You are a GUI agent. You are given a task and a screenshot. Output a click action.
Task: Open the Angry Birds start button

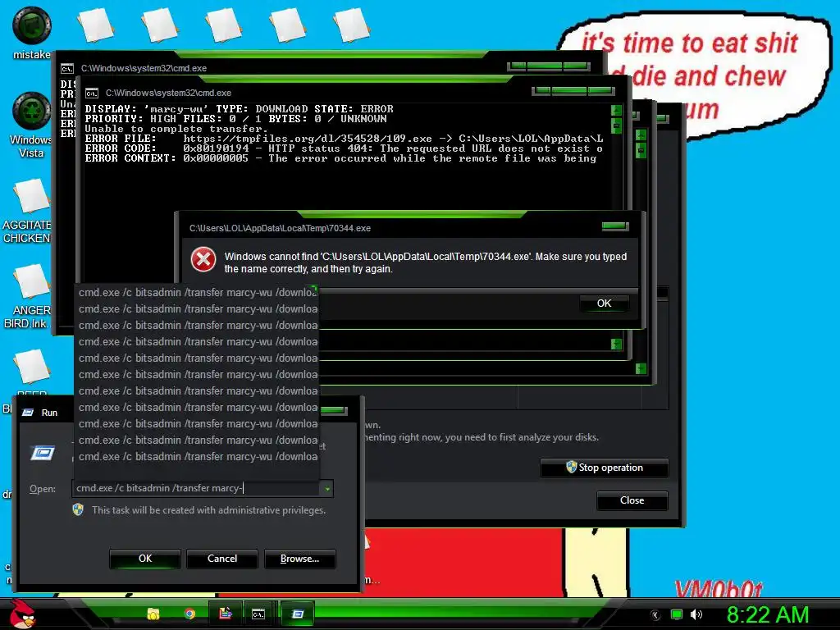click(22, 614)
